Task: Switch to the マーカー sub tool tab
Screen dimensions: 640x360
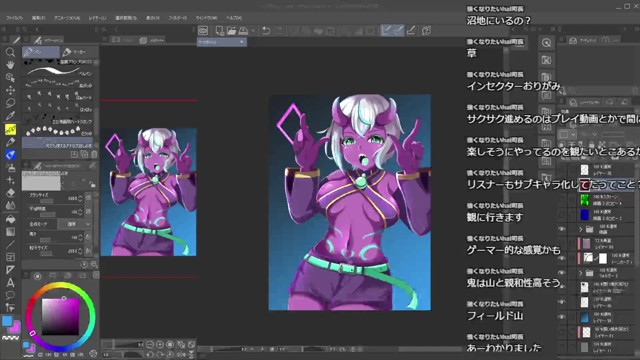Action: click(x=79, y=52)
